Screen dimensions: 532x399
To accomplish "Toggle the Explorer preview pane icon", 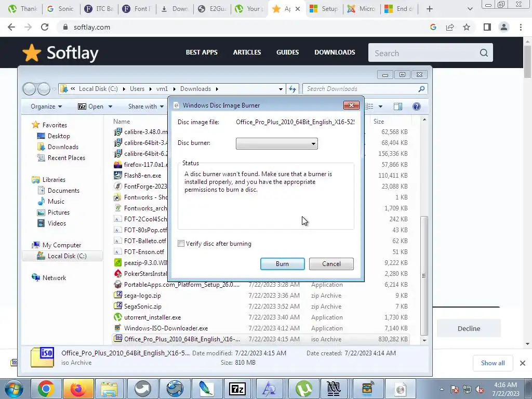I will click(397, 107).
